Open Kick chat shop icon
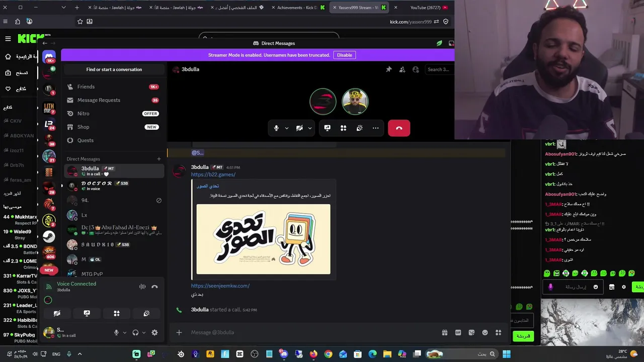Screen dimensions: 644x362 pyautogui.click(x=612, y=287)
